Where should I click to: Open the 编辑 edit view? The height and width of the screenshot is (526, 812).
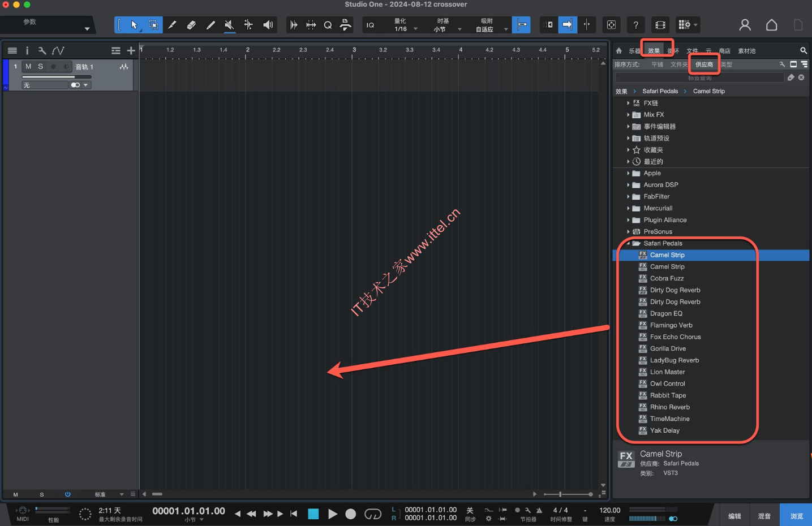[734, 516]
